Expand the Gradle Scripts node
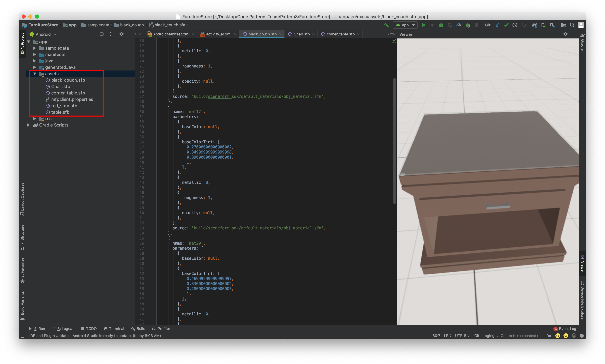This screenshot has width=605, height=364. [x=29, y=125]
